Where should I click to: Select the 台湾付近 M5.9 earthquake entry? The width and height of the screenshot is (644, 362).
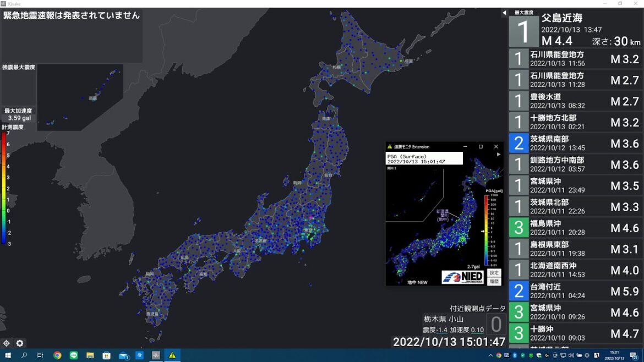point(572,290)
